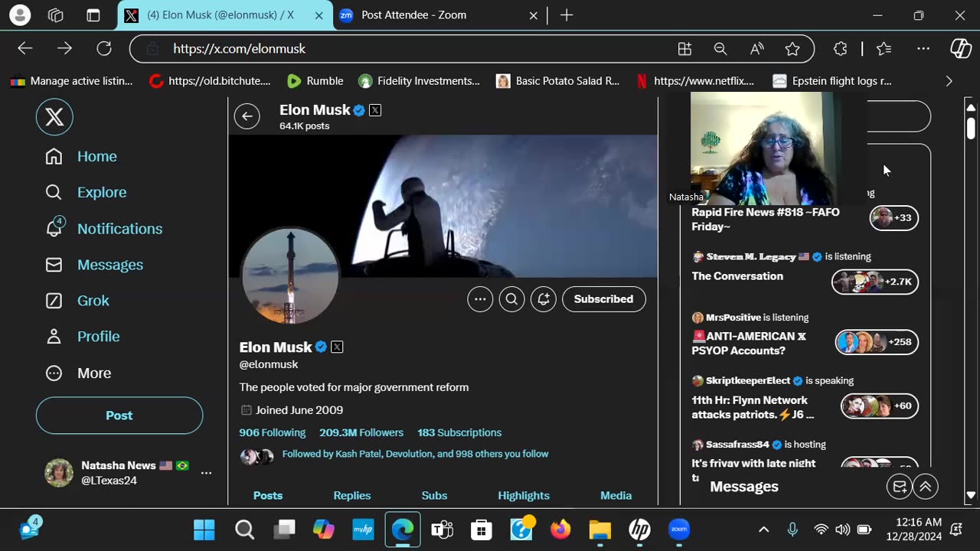Image resolution: width=980 pixels, height=551 pixels.
Task: Open the Edge zoom-out magnifier icon
Action: 720,48
